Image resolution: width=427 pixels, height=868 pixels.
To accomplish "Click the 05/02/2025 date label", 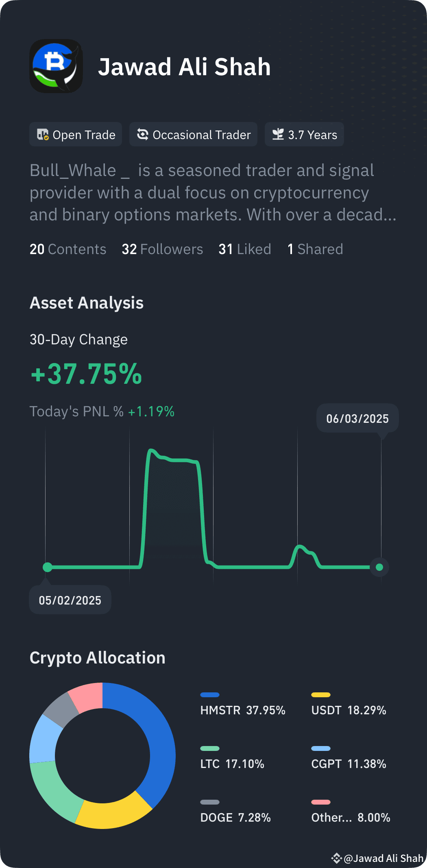I will pyautogui.click(x=70, y=600).
